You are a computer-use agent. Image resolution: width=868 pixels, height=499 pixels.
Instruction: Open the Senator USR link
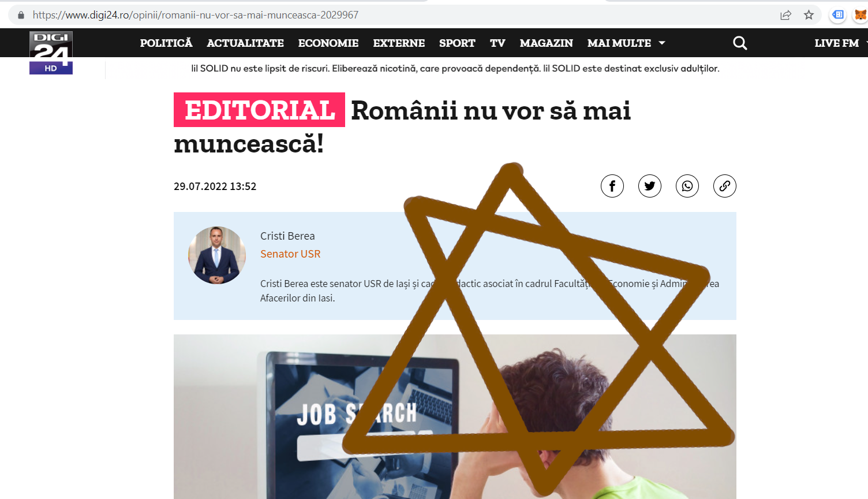pos(290,254)
